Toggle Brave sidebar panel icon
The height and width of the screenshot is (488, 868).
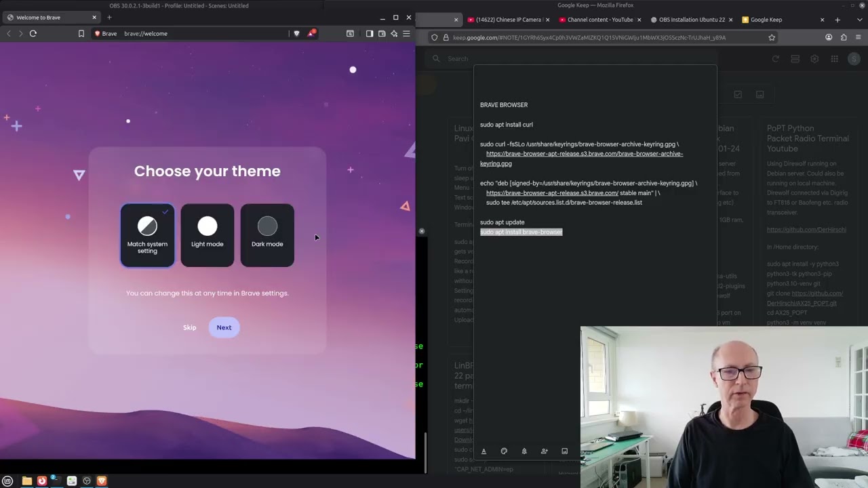coord(370,33)
